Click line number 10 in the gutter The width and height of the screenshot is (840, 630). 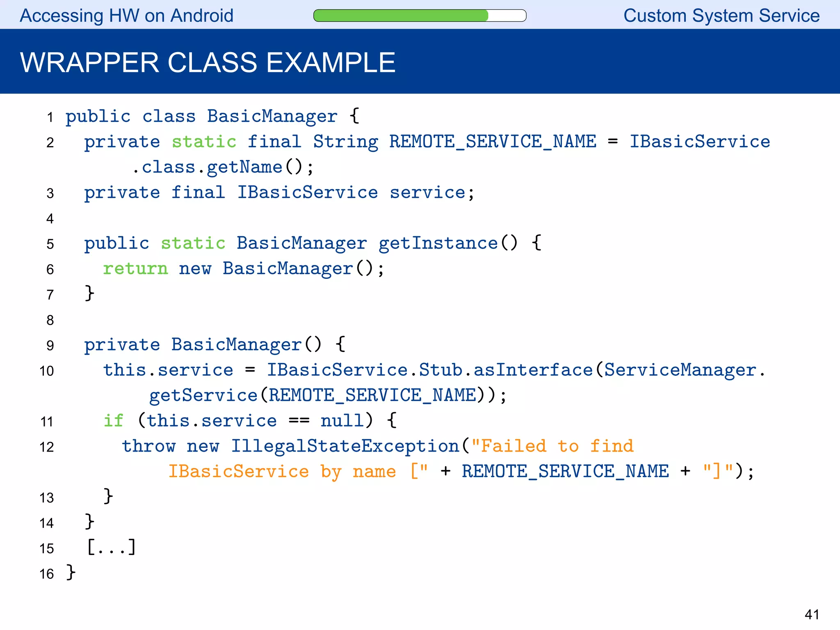[x=47, y=371]
